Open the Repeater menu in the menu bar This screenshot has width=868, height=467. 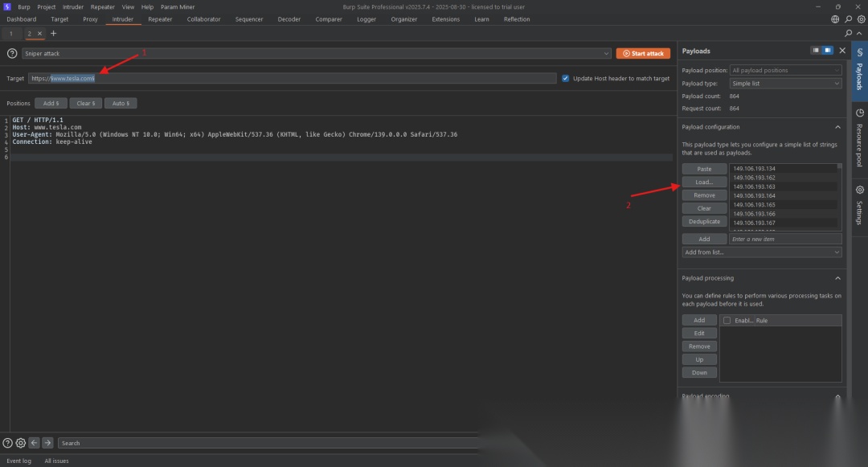(x=103, y=7)
